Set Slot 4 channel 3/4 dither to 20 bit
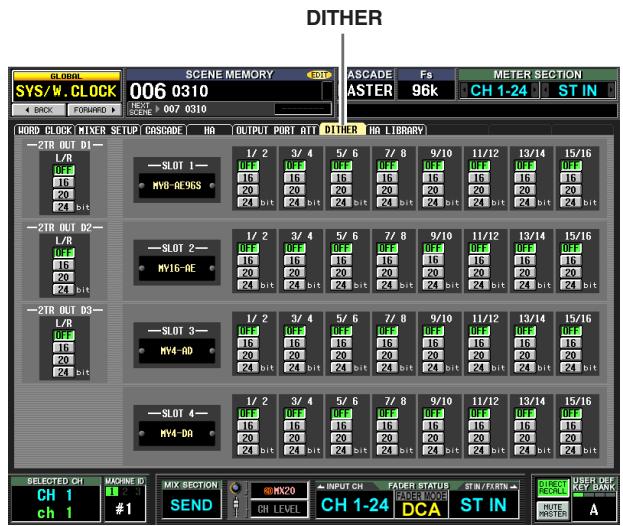 (294, 438)
